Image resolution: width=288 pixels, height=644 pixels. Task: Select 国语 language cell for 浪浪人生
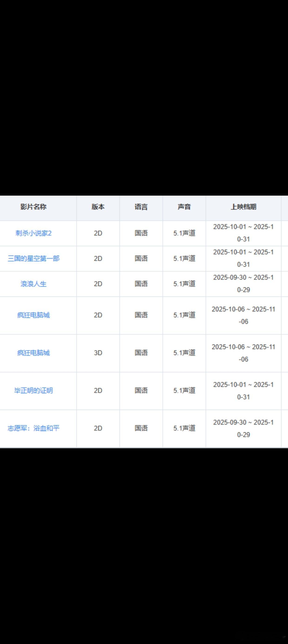pos(141,284)
